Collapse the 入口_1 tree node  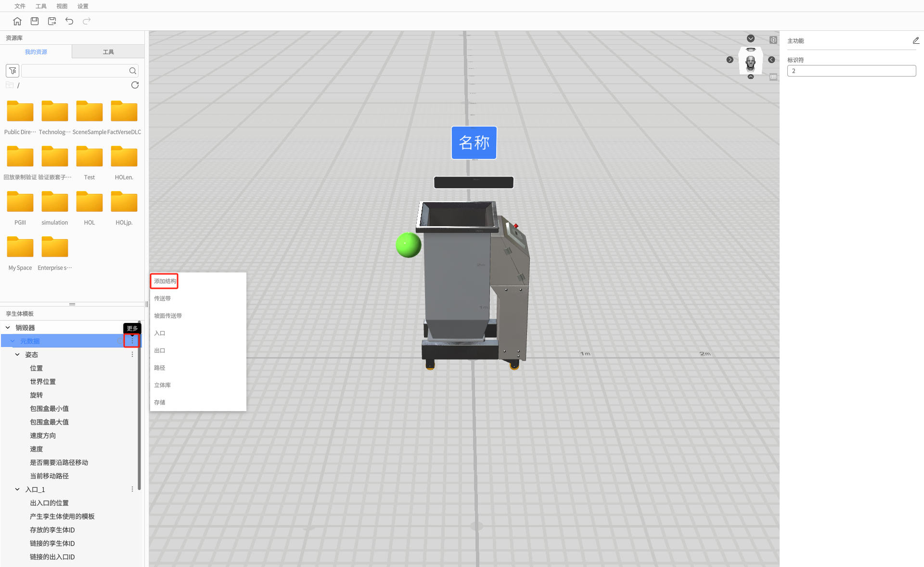click(x=17, y=490)
